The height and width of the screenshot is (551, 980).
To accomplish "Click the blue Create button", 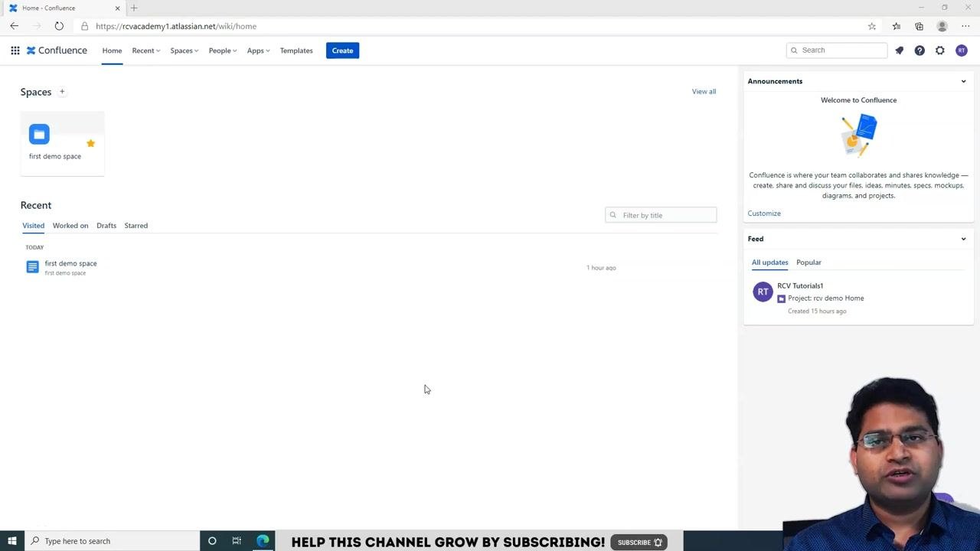I will pyautogui.click(x=342, y=51).
